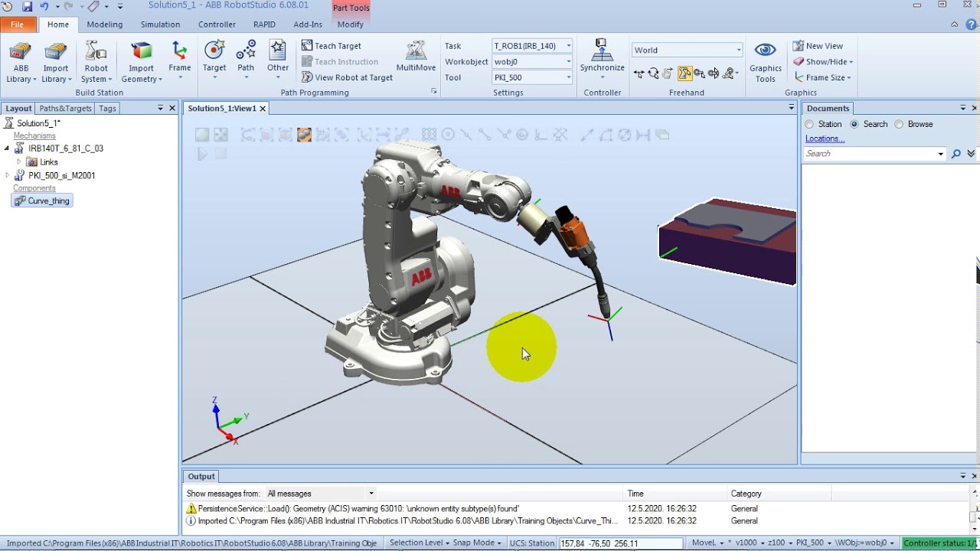Open the Import Library menu
The height and width of the screenshot is (551, 980).
56,63
